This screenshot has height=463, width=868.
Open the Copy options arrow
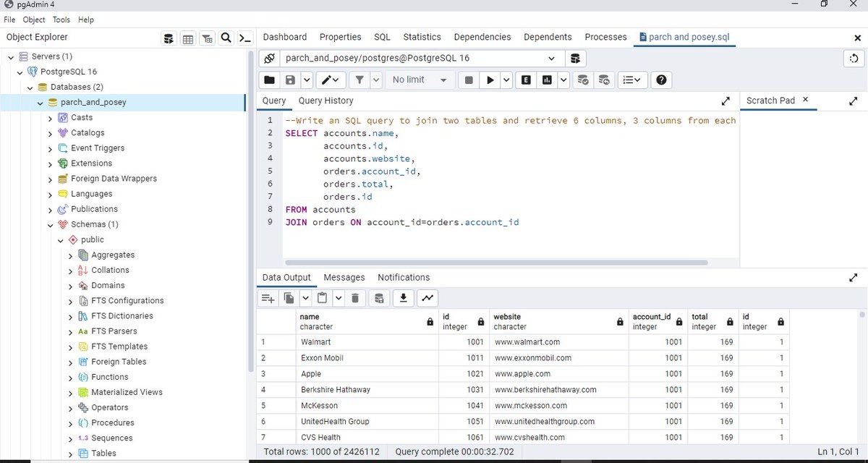pos(305,297)
